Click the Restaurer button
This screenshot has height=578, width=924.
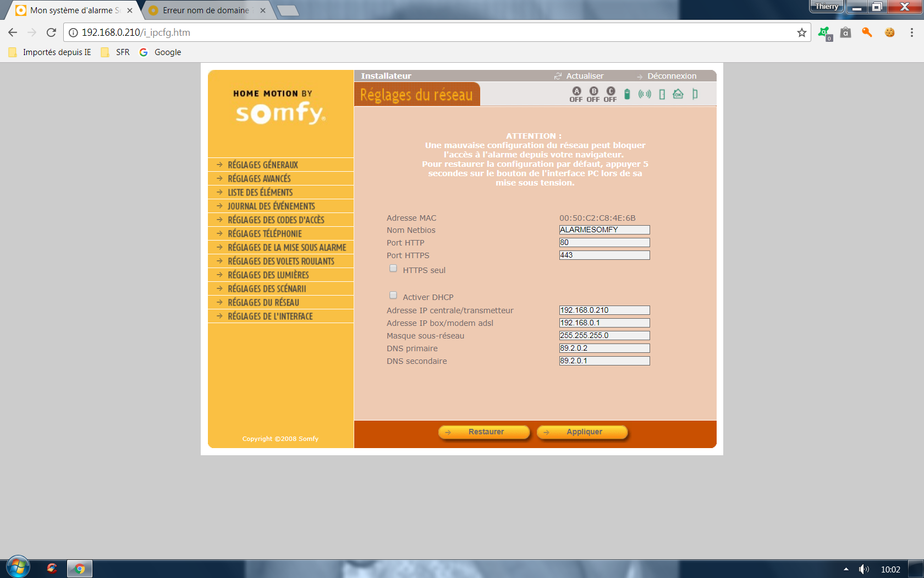(x=484, y=432)
